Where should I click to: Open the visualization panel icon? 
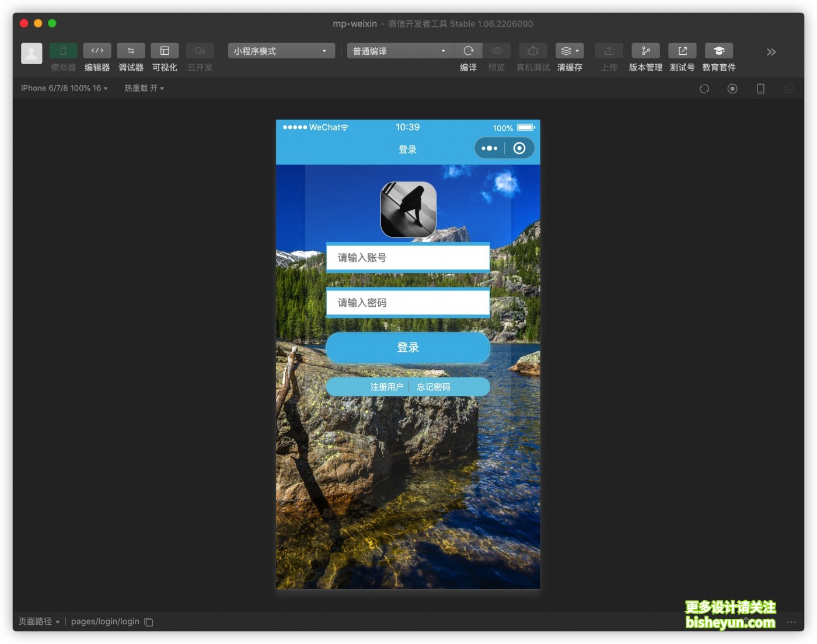pos(165,51)
